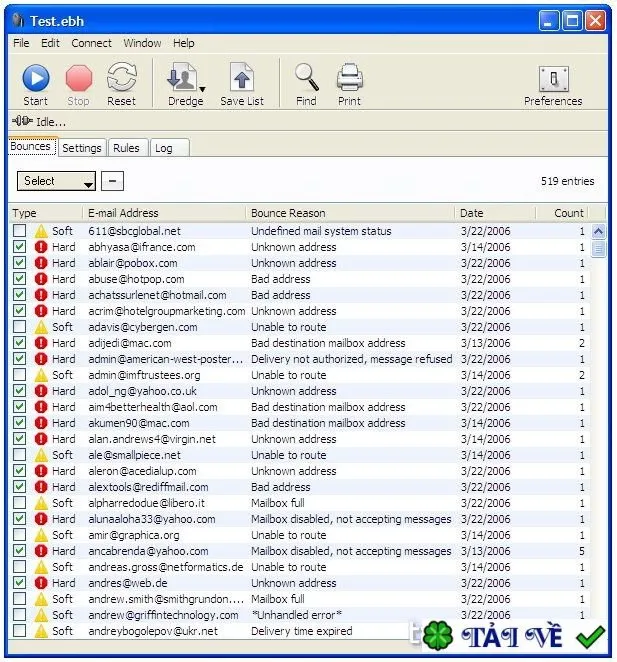The image size is (617, 662).
Task: Click the red Stop icon
Action: coord(79,78)
